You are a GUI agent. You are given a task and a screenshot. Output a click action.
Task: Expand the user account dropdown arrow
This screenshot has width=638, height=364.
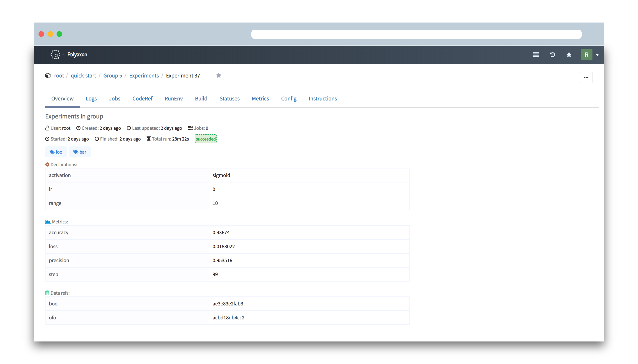pyautogui.click(x=597, y=55)
